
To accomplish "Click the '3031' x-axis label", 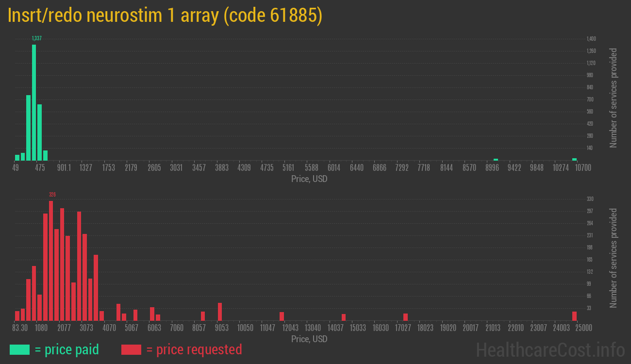I will (x=176, y=167).
